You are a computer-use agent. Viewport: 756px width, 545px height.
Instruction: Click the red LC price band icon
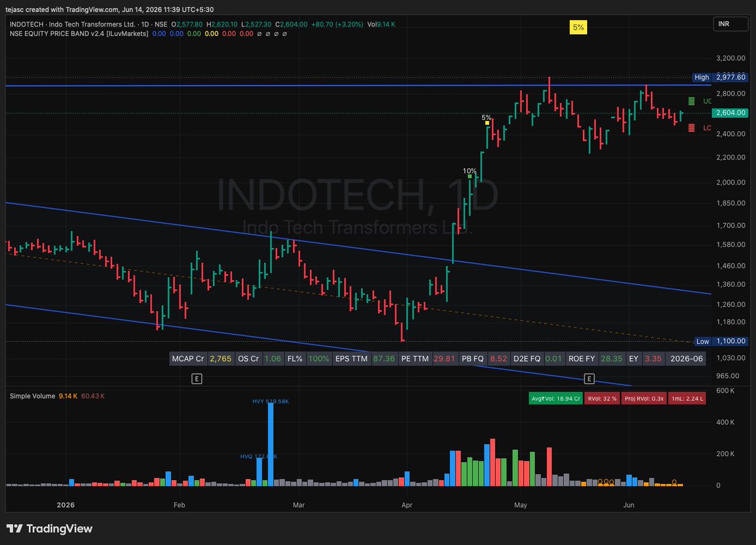point(692,128)
